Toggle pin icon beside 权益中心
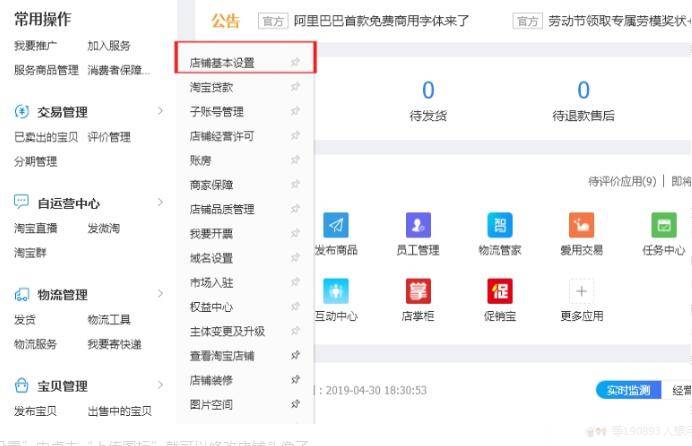This screenshot has width=692, height=446. tap(295, 307)
